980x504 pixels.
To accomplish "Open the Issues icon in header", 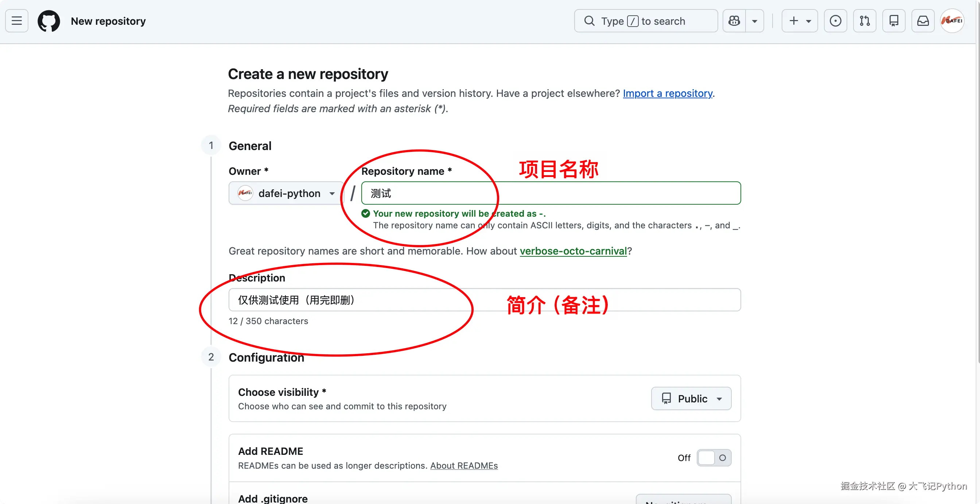I will click(835, 21).
